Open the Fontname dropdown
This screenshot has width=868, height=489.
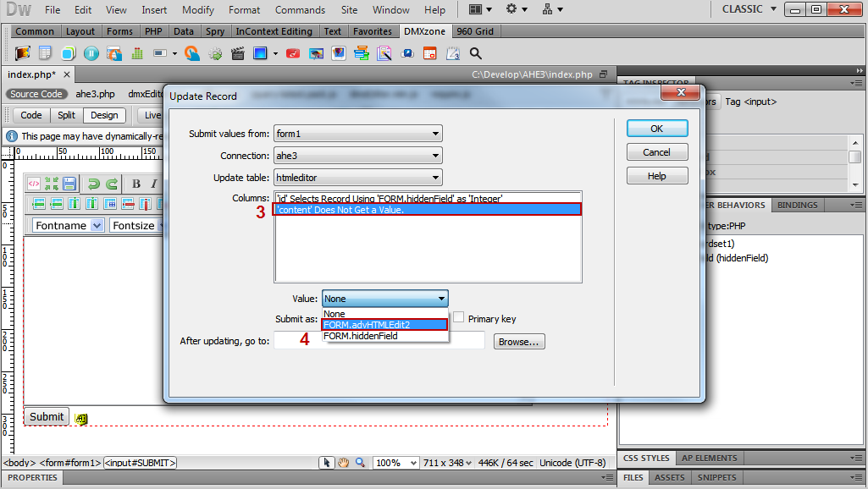click(x=68, y=225)
